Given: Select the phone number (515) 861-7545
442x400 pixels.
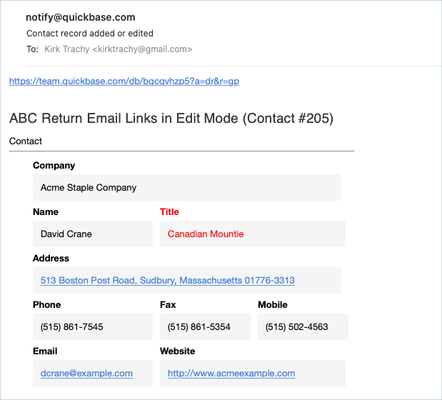Looking at the screenshot, I should 93,327.
